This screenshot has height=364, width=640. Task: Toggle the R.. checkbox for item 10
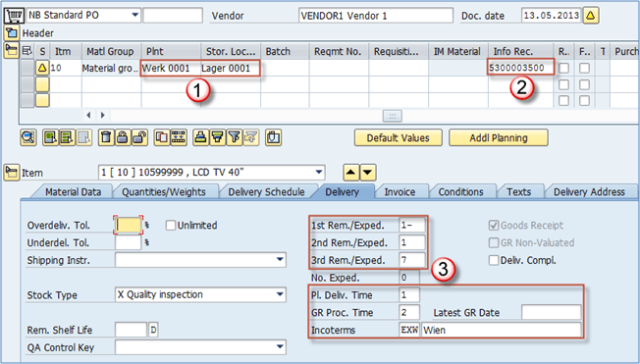(x=563, y=68)
